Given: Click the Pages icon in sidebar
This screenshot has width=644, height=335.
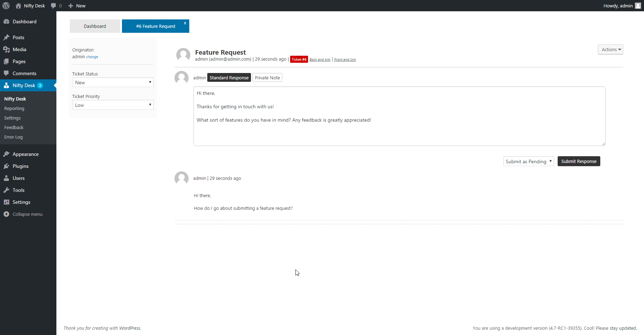Looking at the screenshot, I should pyautogui.click(x=6, y=61).
